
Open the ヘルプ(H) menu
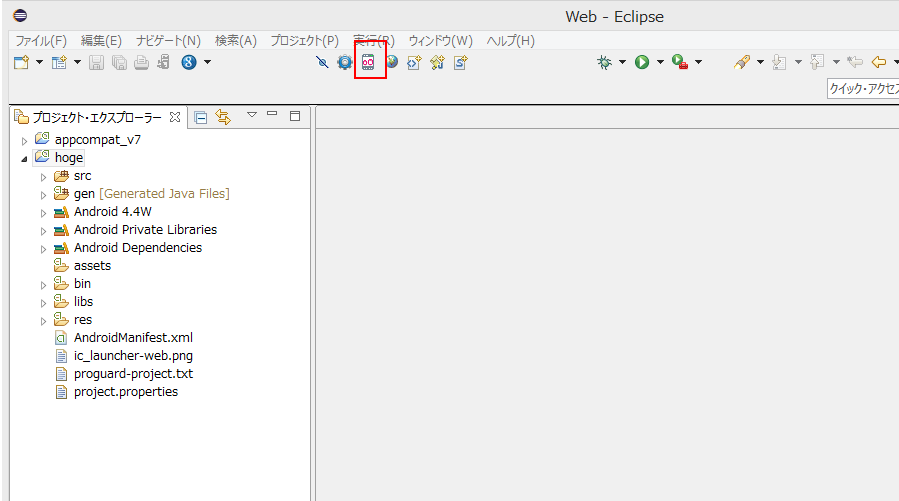tap(510, 41)
